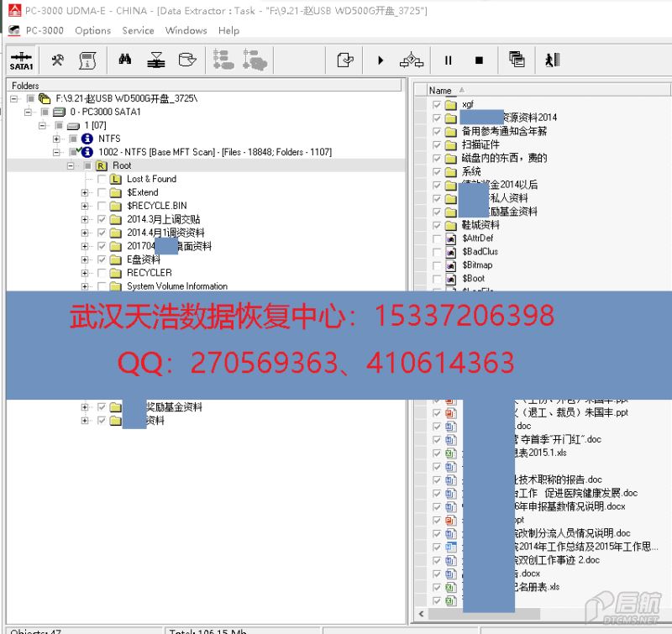Viewport: 672px width, 634px height.
Task: Open the hammer and wrench tools icon
Action: (57, 60)
